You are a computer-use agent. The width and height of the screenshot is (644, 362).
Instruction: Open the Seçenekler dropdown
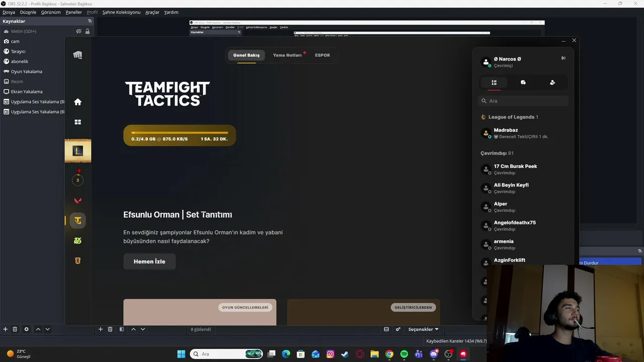coord(423,329)
